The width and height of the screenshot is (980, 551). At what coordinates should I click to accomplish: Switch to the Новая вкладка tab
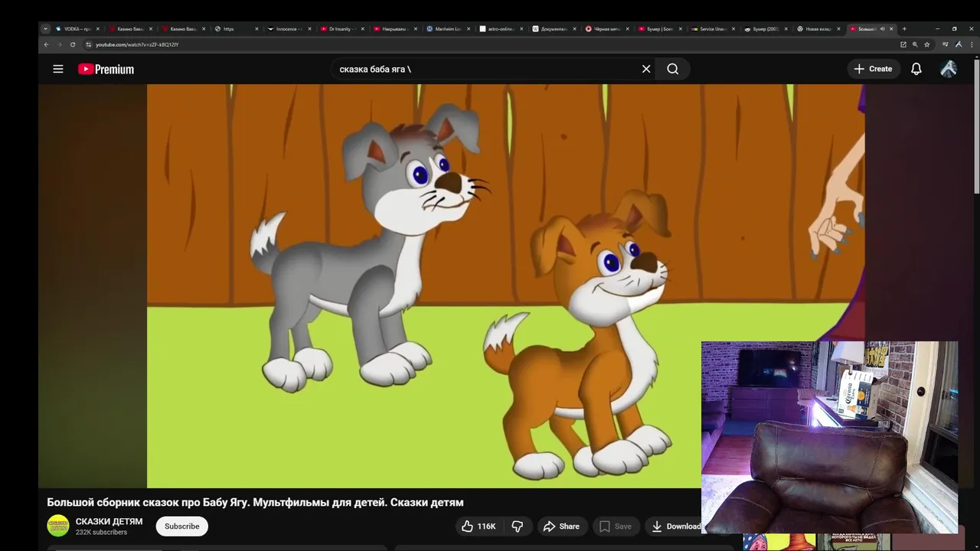819,29
